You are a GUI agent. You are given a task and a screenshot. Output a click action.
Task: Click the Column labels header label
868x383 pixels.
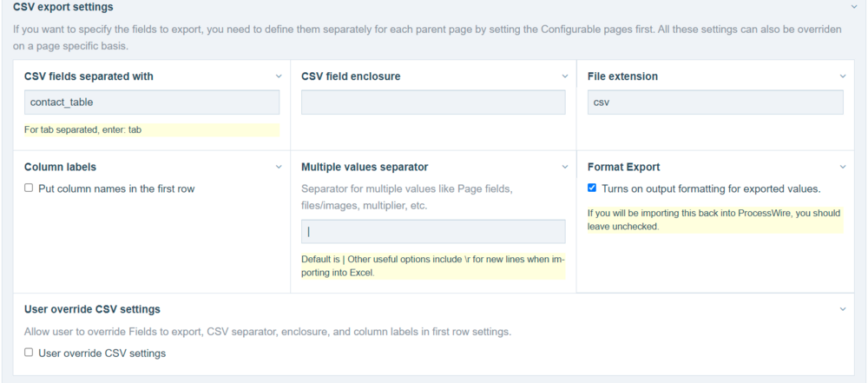[60, 167]
